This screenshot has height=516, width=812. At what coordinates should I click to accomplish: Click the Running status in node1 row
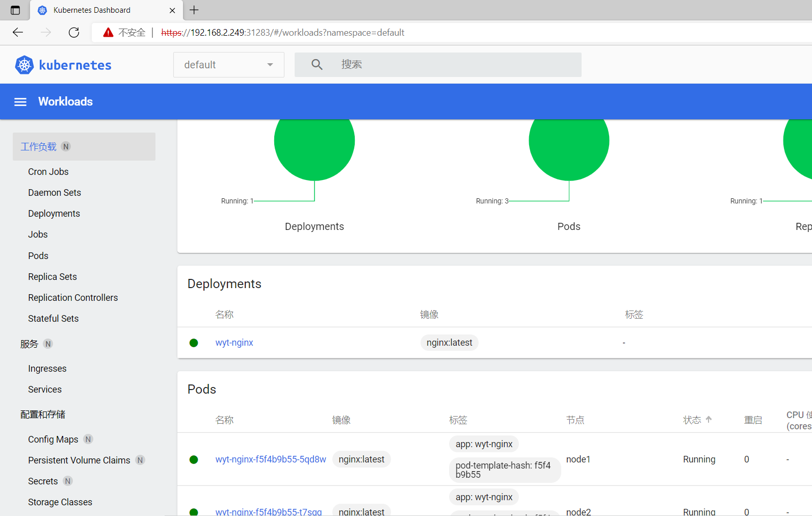pyautogui.click(x=699, y=459)
